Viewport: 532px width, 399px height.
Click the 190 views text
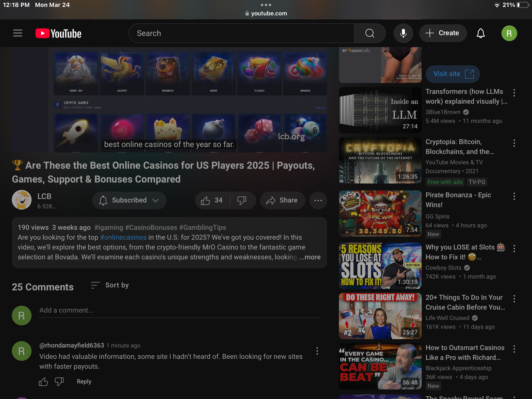[33, 228]
